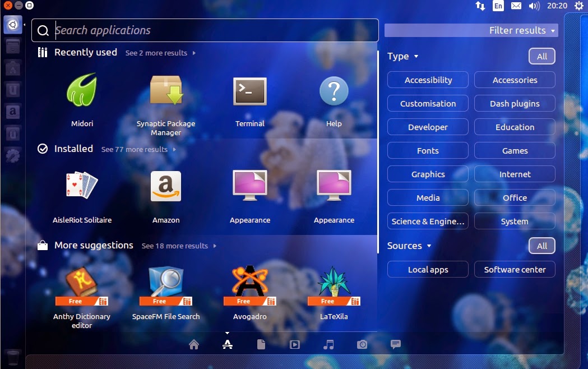
Task: Switch to the Videos lens
Action: 295,344
